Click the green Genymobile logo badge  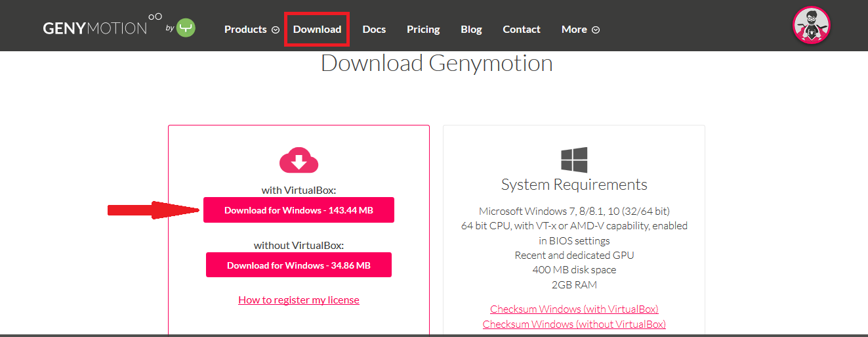pyautogui.click(x=186, y=28)
